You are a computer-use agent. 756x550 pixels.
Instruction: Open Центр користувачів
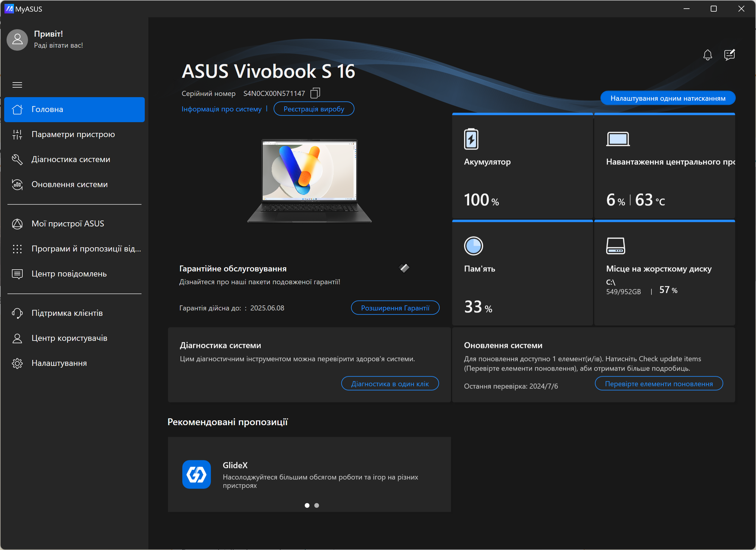click(74, 338)
